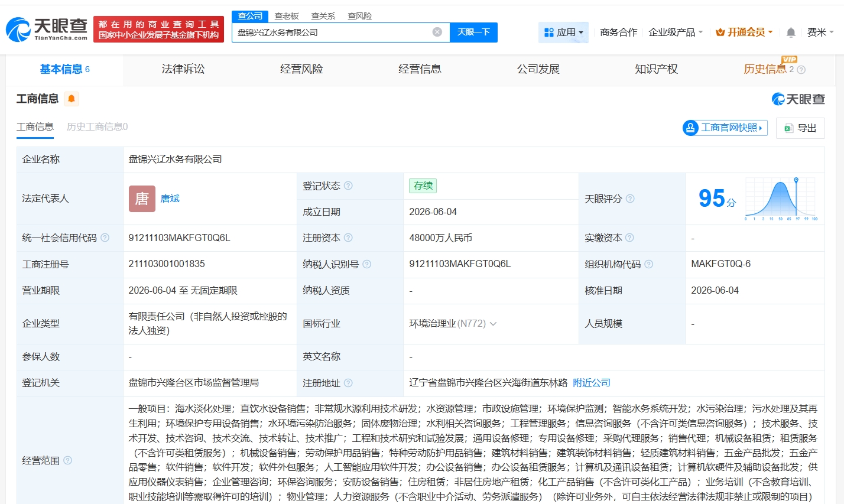Select the 查风险 search tab
The image size is (844, 504).
[x=360, y=16]
